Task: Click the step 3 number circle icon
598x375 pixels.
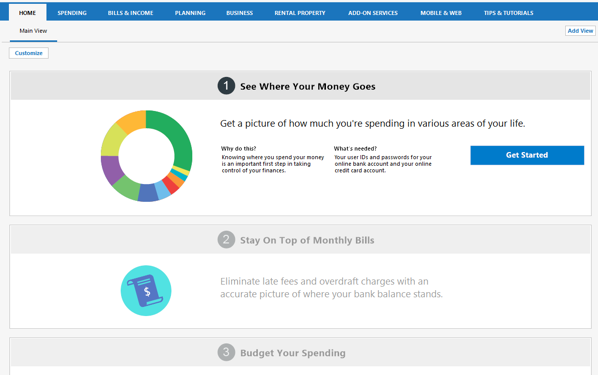Action: (x=226, y=352)
